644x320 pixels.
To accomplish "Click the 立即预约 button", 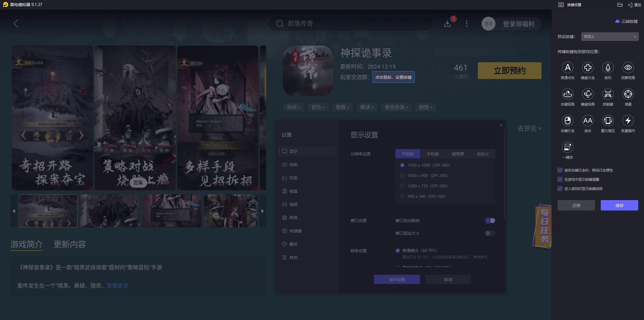I will tap(509, 71).
